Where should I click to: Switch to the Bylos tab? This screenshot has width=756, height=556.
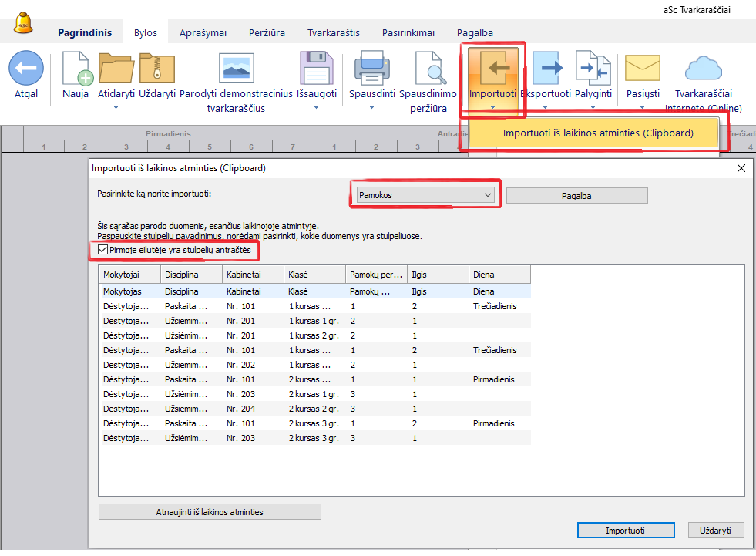146,33
